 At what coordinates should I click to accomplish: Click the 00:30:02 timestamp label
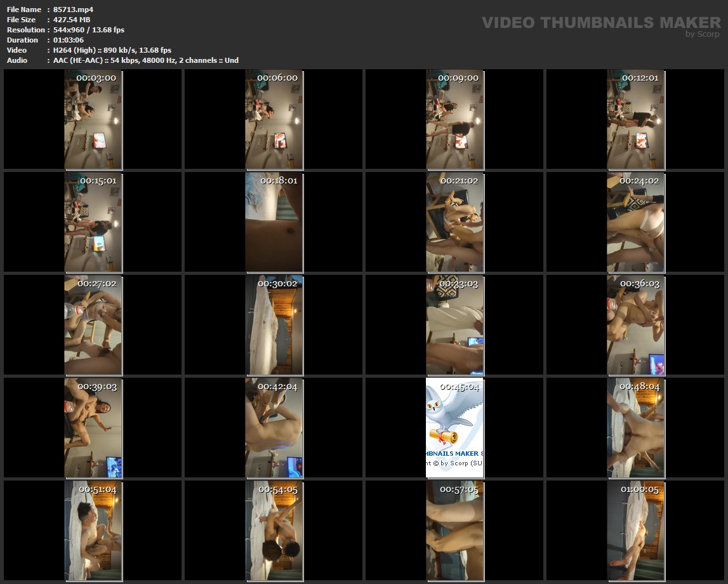[x=277, y=284]
